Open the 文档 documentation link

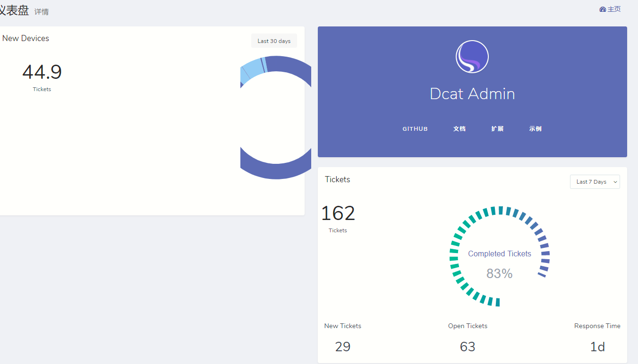[x=459, y=129]
